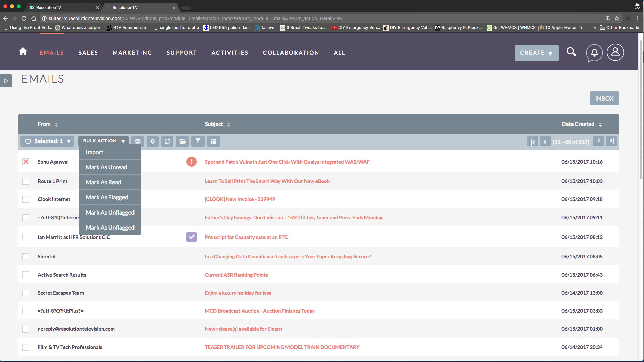The height and width of the screenshot is (362, 644).
Task: Click the compose email envelope icon
Action: point(138,141)
